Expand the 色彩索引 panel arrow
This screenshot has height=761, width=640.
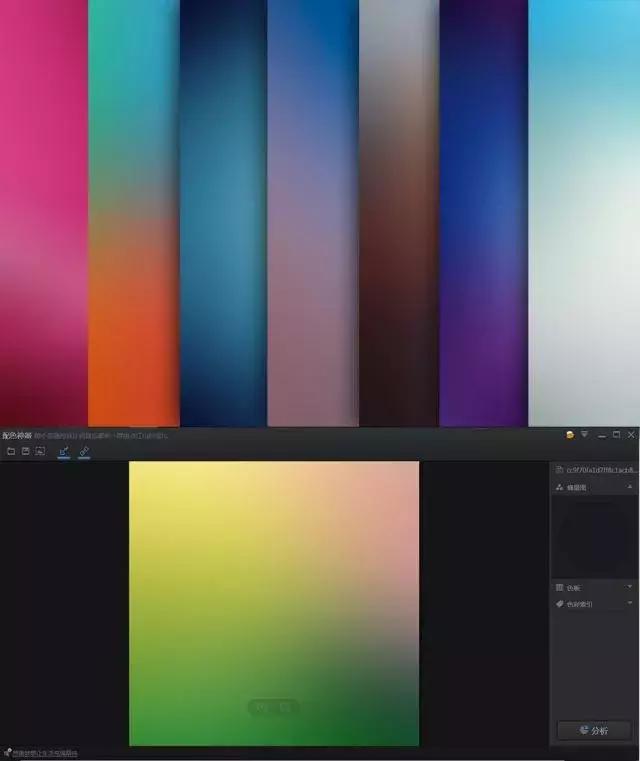(x=630, y=604)
